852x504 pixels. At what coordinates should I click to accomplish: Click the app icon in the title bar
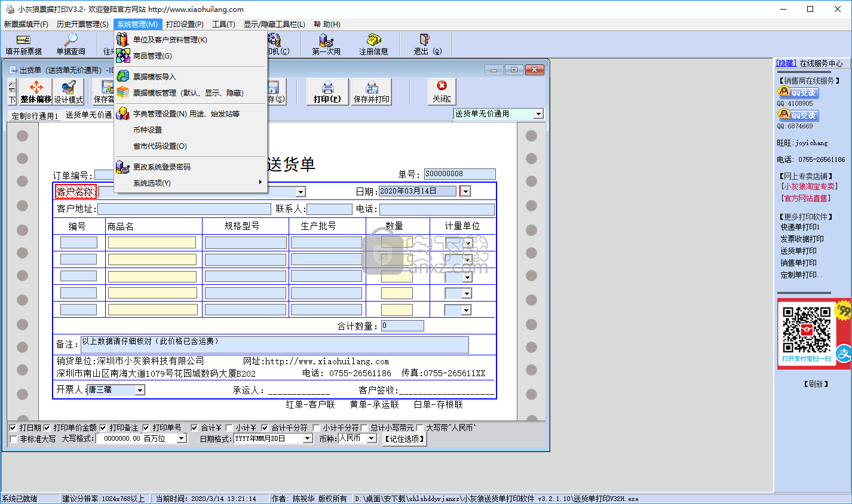tap(10, 9)
